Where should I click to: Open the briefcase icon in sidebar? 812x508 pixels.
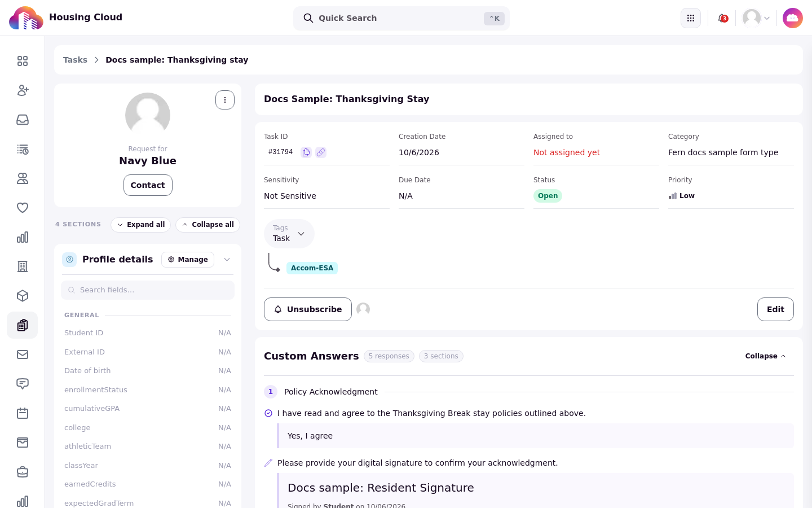23,472
